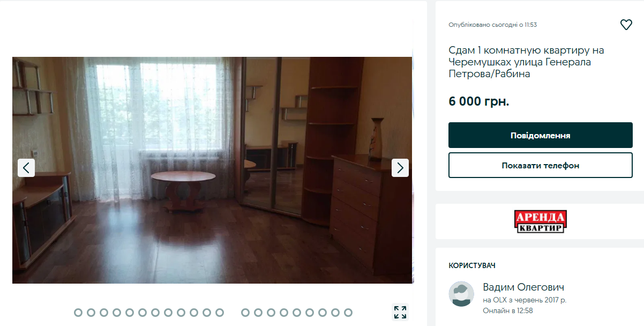
Task: Click Вадим Олегович's avatar icon
Action: (461, 294)
